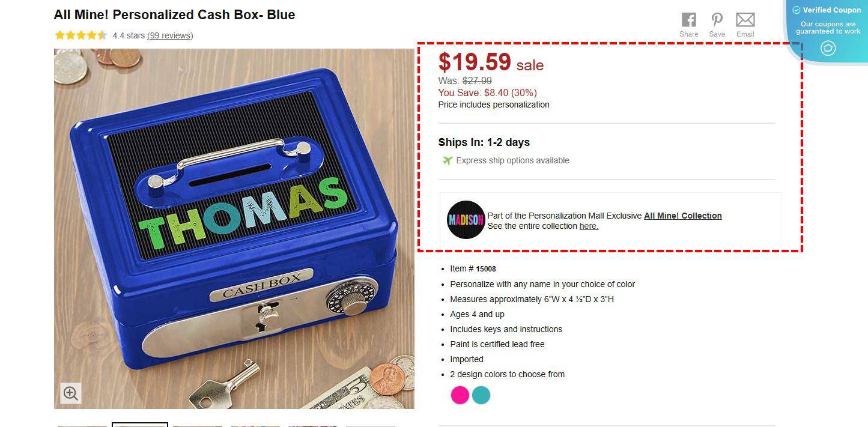
Task: Zoom the product image with magnifier icon
Action: [70, 393]
